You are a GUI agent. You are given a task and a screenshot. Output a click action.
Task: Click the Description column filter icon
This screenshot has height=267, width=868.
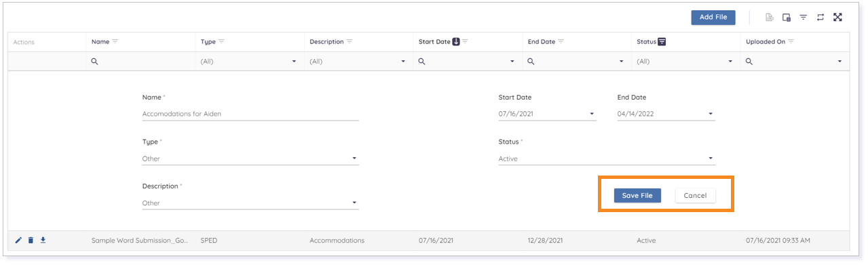[350, 42]
